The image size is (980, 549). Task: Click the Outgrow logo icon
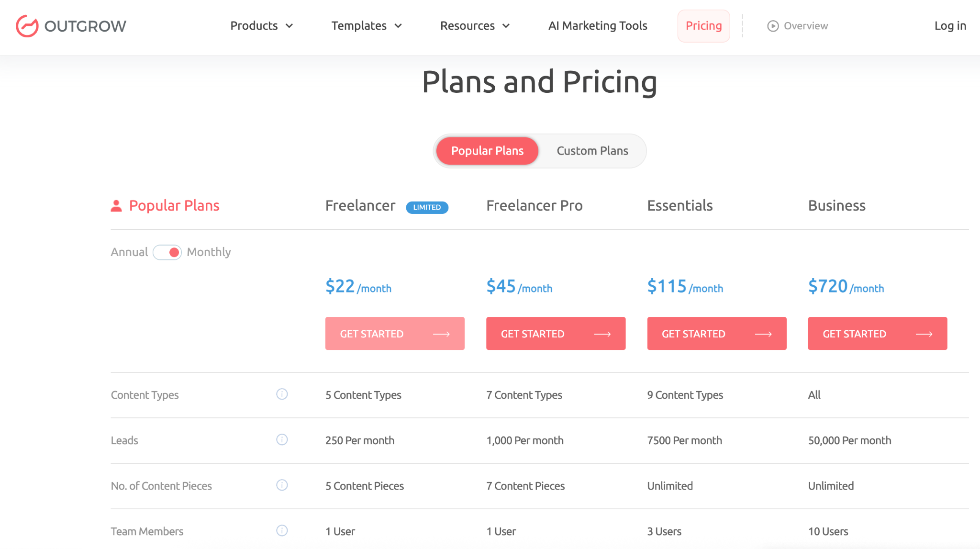[27, 26]
